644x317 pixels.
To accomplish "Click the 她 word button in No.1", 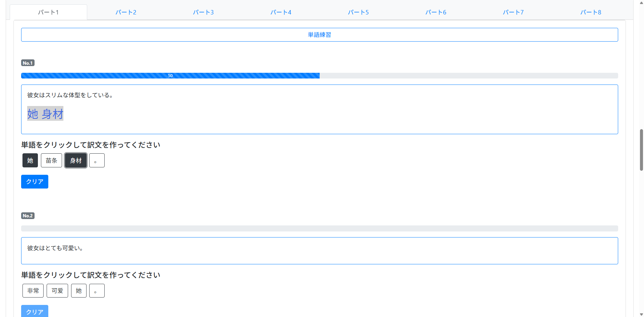I will (30, 160).
